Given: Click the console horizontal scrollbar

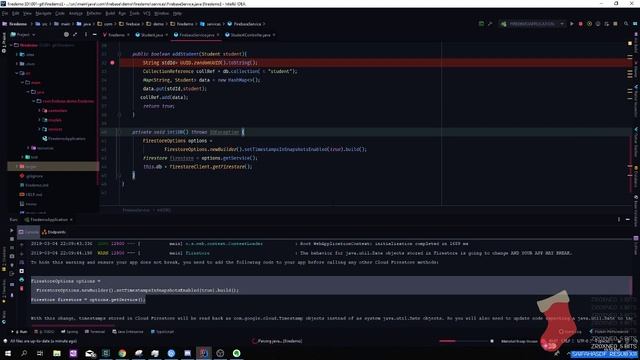Looking at the screenshot, I should [73, 326].
